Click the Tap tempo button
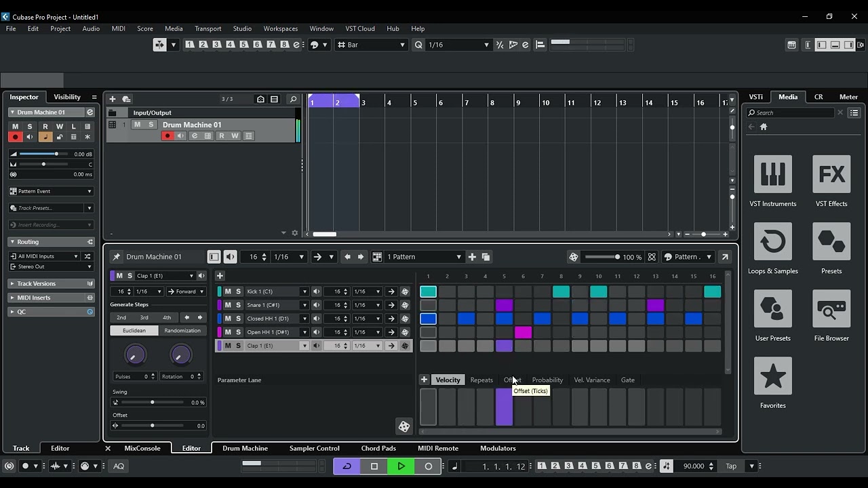868x488 pixels. 731,466
